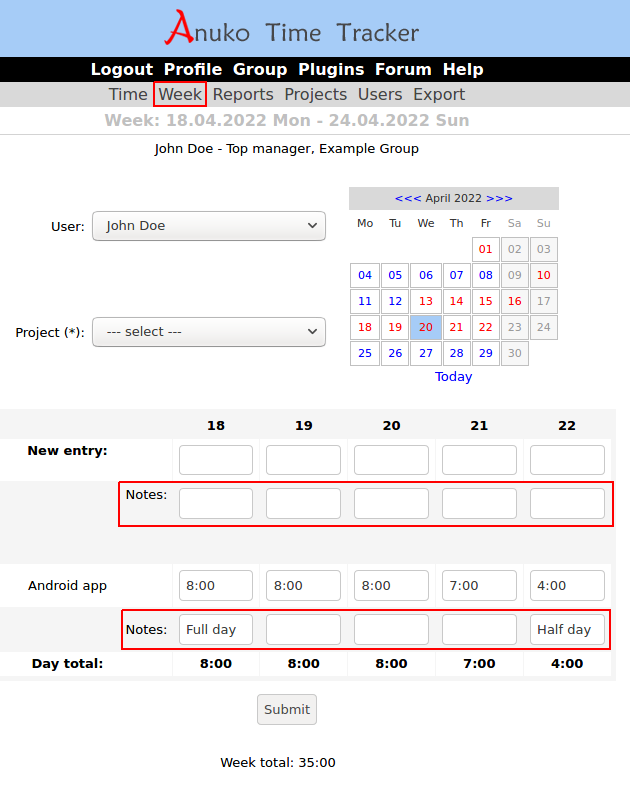The image size is (630, 790).
Task: Select April 07 in the calendar
Action: (x=457, y=275)
